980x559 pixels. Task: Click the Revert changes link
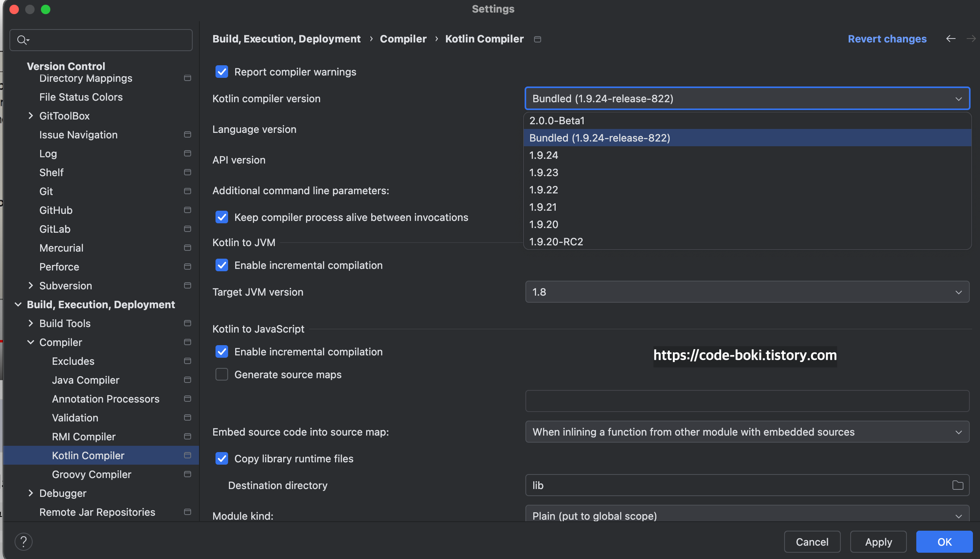pyautogui.click(x=887, y=39)
